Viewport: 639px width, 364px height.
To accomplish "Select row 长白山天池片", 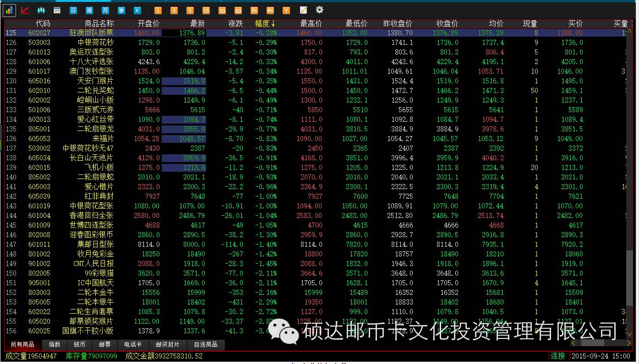I will pos(315,158).
